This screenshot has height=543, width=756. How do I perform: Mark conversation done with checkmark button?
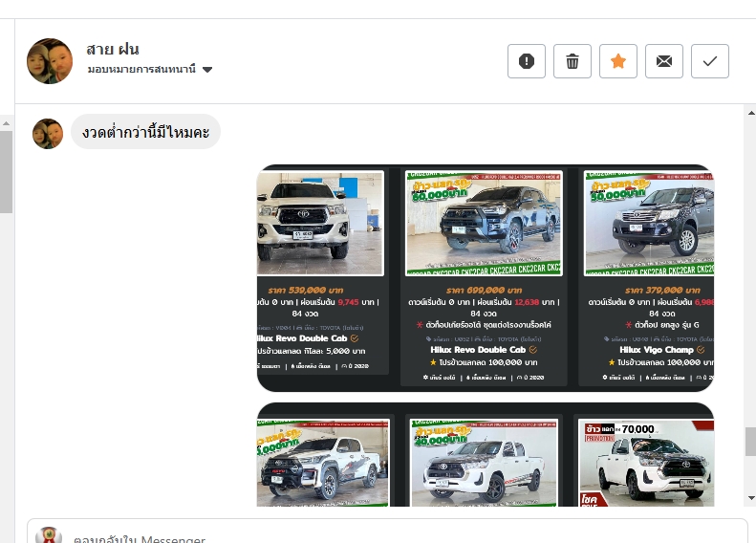710,61
